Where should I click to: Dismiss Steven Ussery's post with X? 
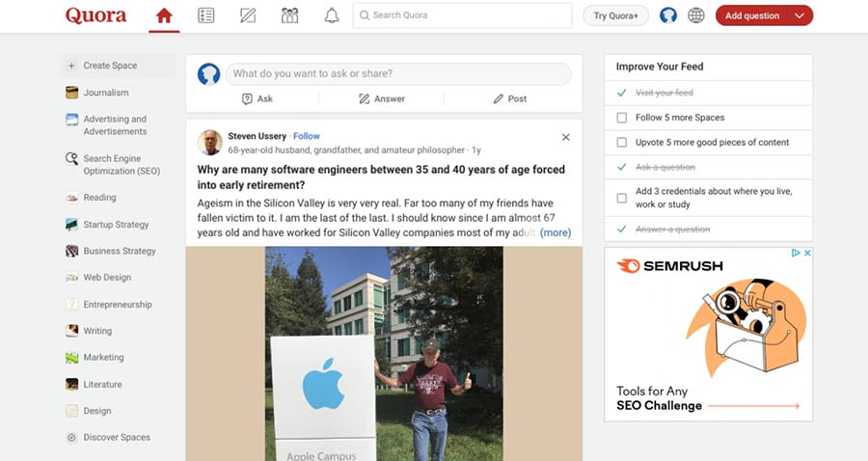566,137
